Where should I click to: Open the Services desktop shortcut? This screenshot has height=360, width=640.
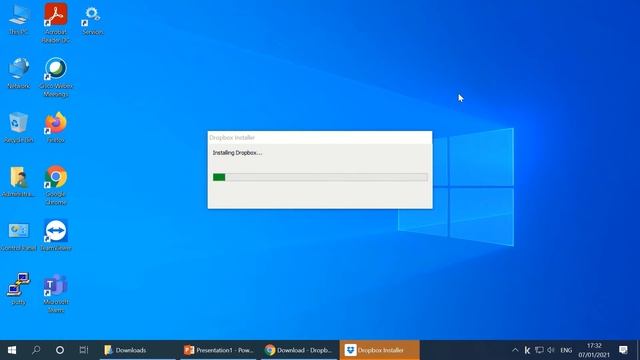(x=93, y=20)
